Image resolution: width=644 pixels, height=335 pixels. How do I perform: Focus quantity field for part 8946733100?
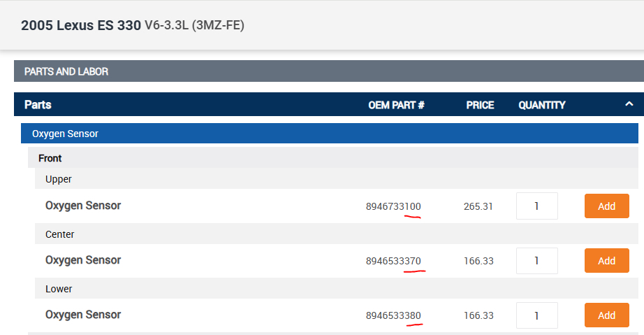pyautogui.click(x=536, y=206)
